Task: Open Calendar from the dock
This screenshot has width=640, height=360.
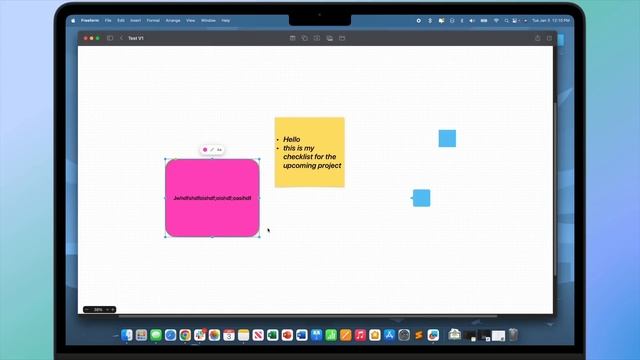Action: coord(229,335)
